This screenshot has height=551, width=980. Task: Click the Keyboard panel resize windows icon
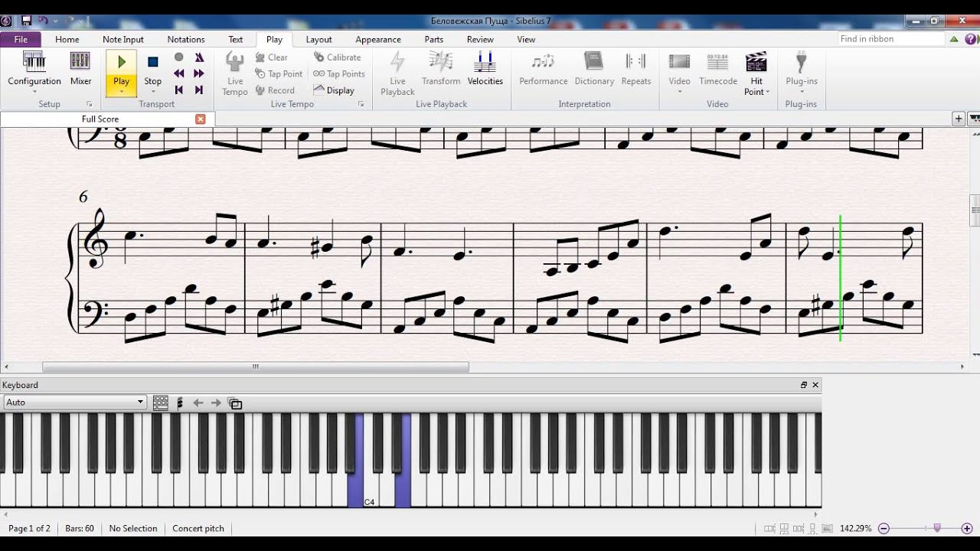pos(235,403)
